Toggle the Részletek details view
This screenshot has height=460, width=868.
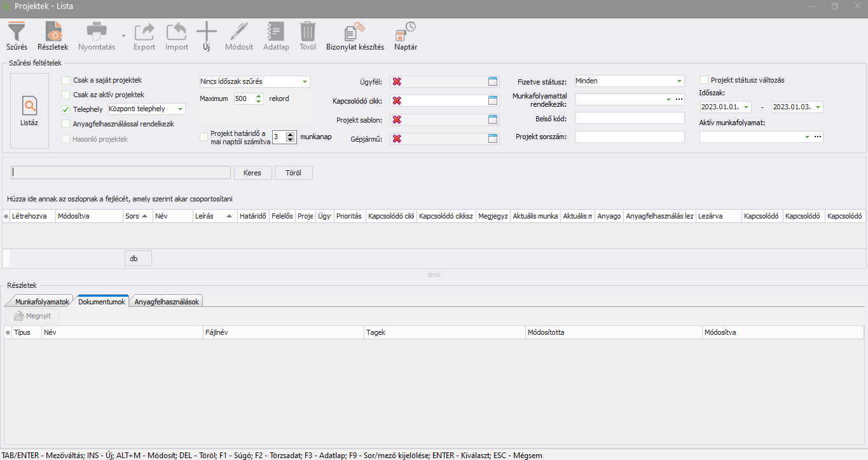pyautogui.click(x=53, y=36)
